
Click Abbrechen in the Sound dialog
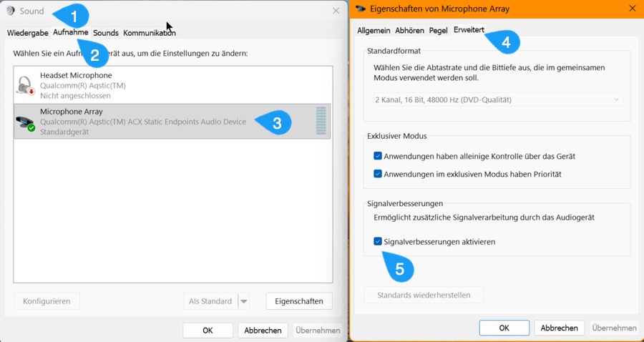tap(262, 330)
